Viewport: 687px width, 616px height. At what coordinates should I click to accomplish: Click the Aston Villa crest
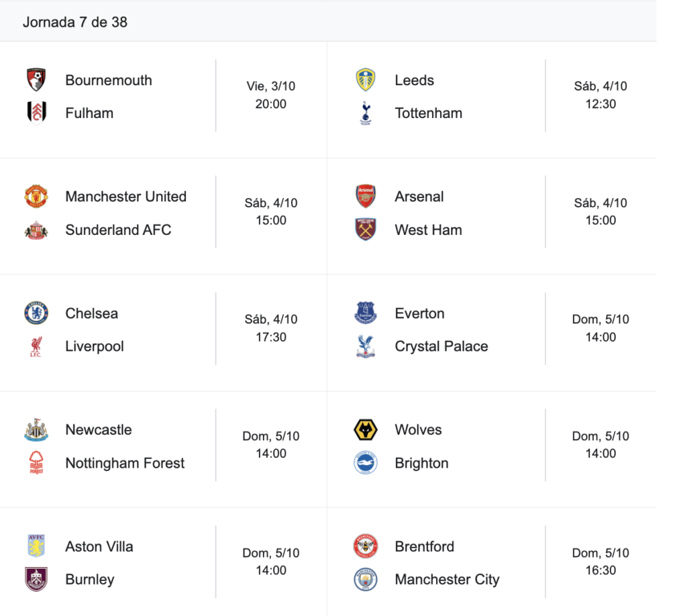[36, 547]
